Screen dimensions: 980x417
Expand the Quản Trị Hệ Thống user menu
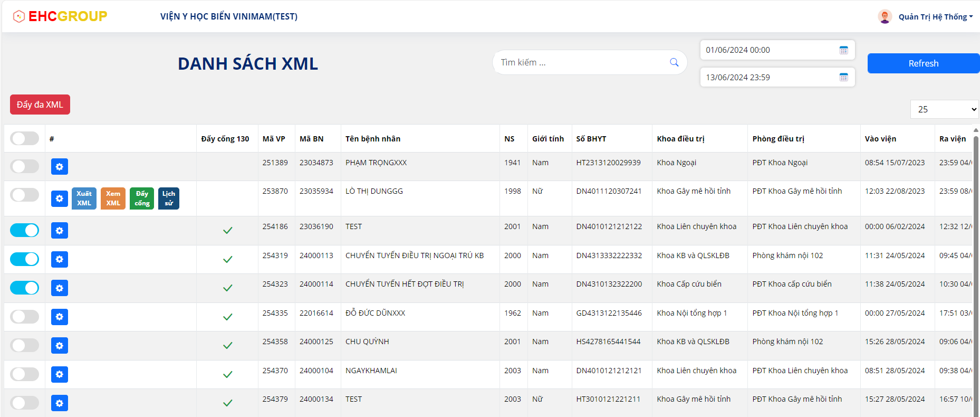click(x=932, y=17)
